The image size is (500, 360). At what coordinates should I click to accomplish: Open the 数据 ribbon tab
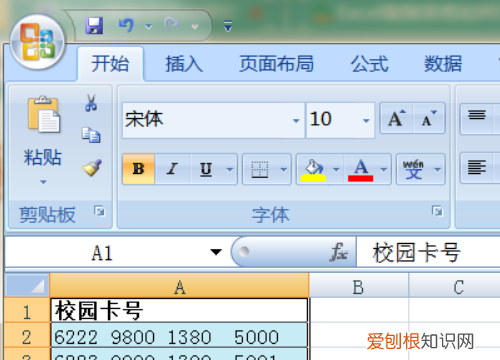tap(443, 63)
